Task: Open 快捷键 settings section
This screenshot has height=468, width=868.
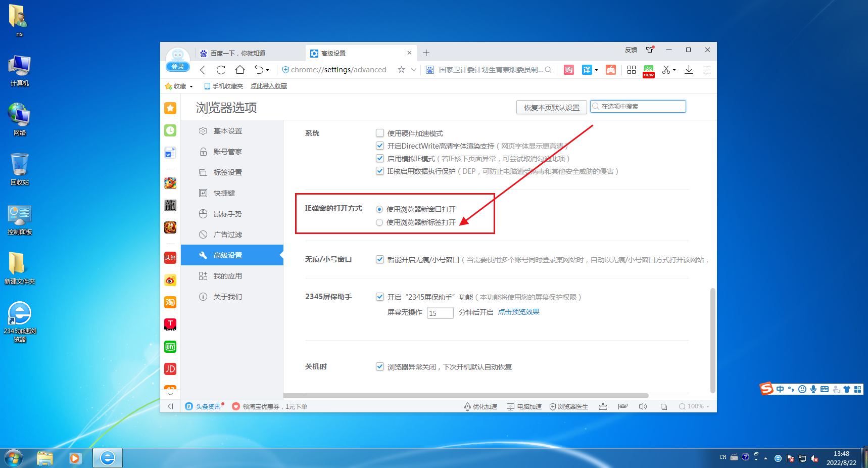Action: click(x=232, y=193)
